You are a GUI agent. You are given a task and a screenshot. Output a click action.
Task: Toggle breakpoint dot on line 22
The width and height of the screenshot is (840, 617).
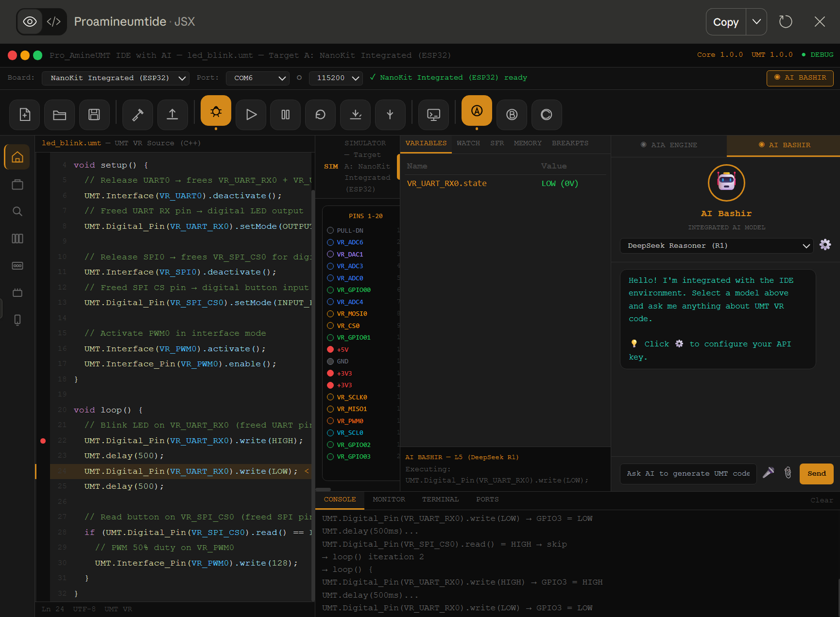point(43,441)
